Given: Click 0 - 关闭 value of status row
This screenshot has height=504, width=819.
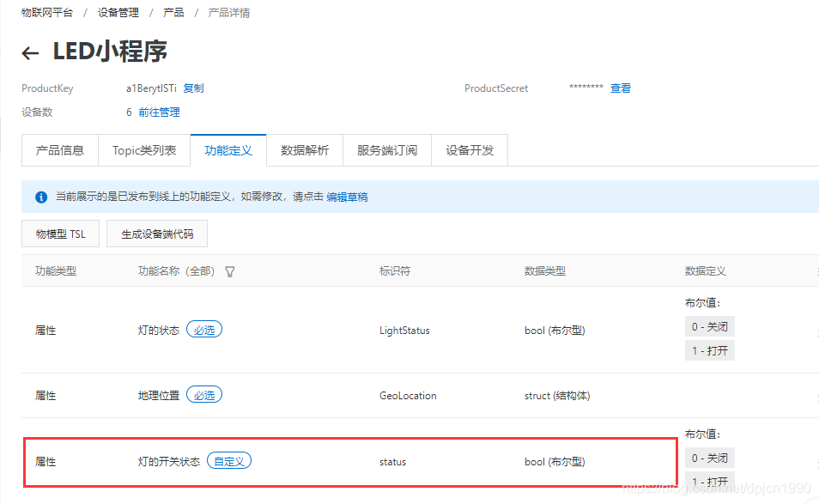Looking at the screenshot, I should click(x=710, y=458).
